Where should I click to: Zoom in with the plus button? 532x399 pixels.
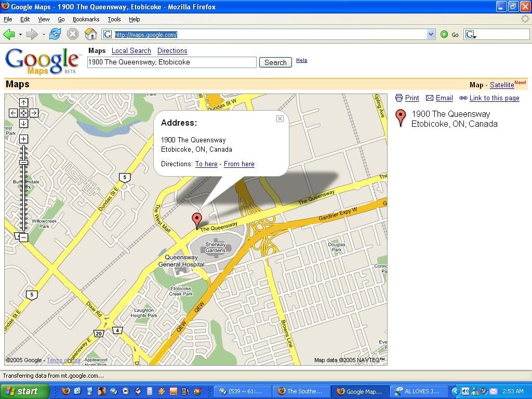[x=23, y=139]
